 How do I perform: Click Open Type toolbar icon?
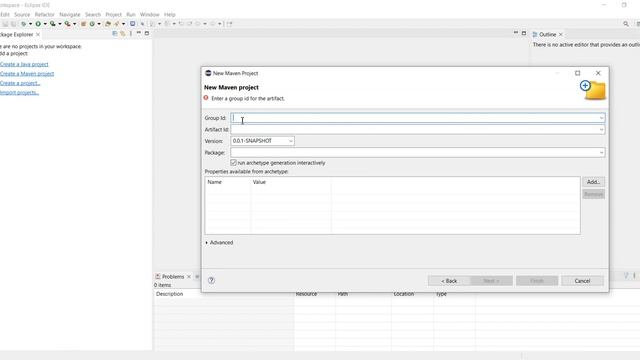click(108, 24)
